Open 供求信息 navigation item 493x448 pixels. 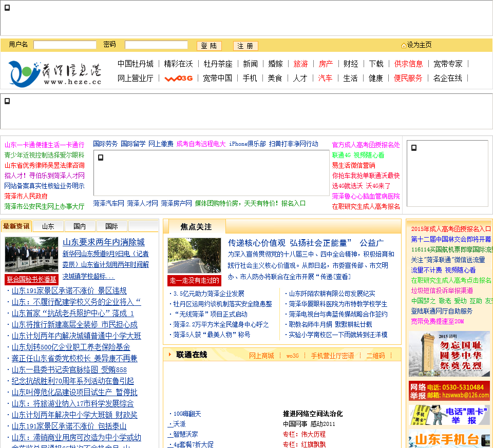coord(408,64)
